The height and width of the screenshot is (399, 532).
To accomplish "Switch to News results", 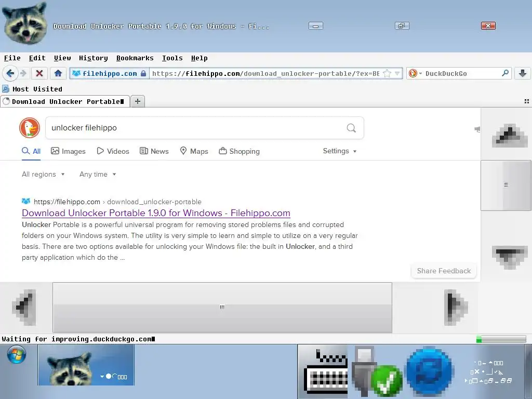I will (x=154, y=151).
